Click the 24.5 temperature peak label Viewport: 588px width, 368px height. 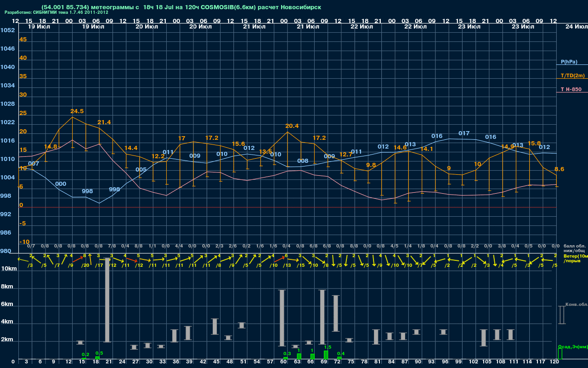(x=77, y=111)
